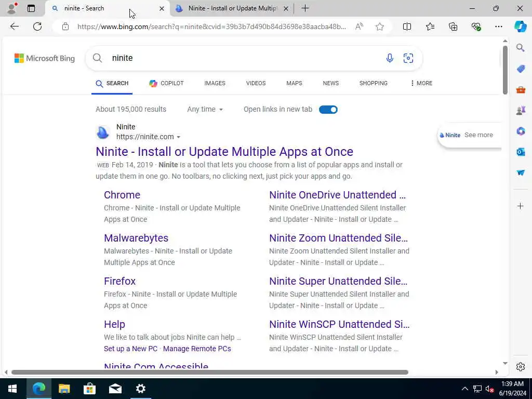Viewport: 532px width, 399px height.
Task: Open site information lock icon
Action: pyautogui.click(x=65, y=26)
